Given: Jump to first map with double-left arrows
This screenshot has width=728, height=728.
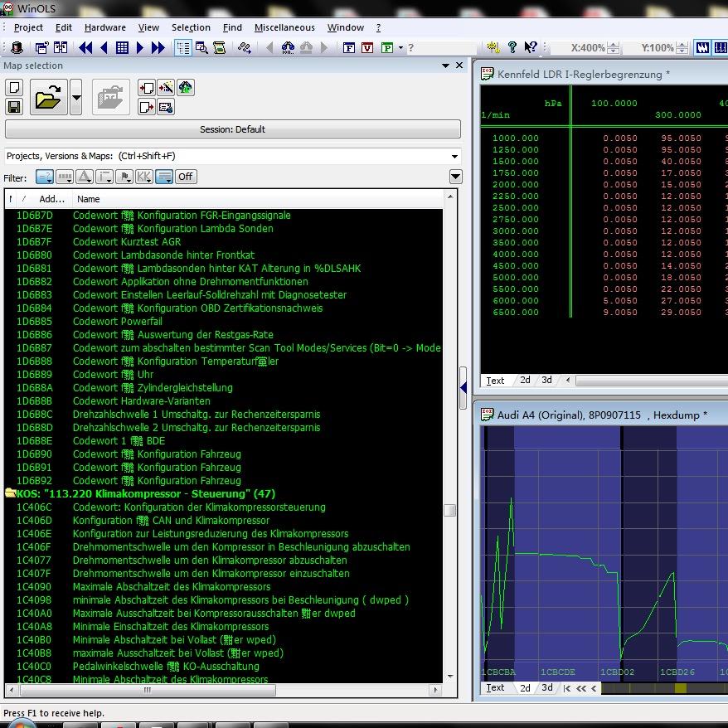Looking at the screenshot, I should pos(85,48).
